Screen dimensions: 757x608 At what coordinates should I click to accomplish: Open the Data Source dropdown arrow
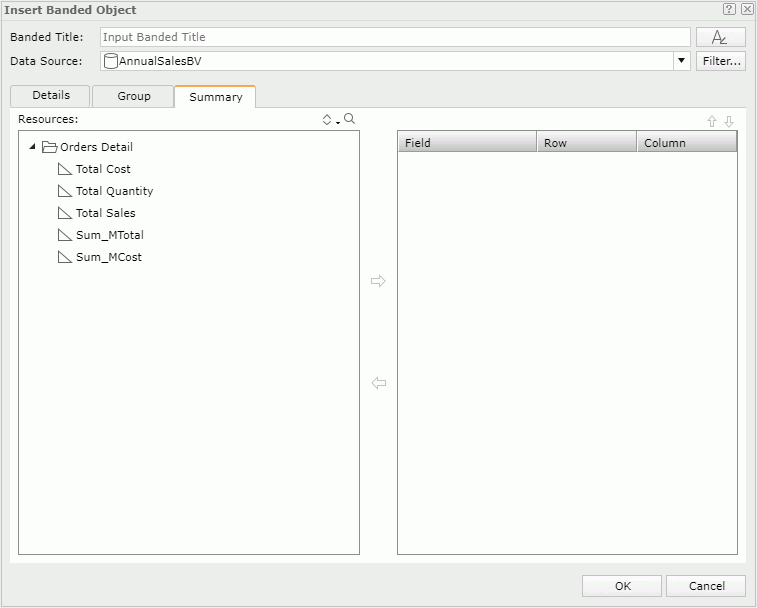[x=682, y=61]
